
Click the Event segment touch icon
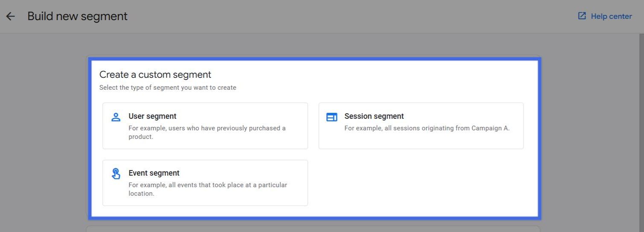(116, 173)
